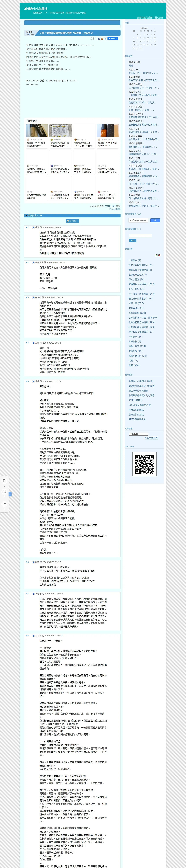Open 部落格全站分類：圖文創作 link

click(150, 18)
